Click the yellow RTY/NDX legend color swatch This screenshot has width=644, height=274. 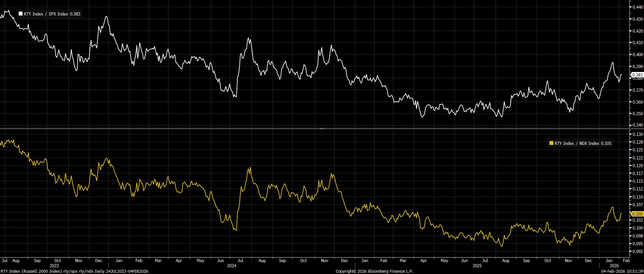click(551, 143)
